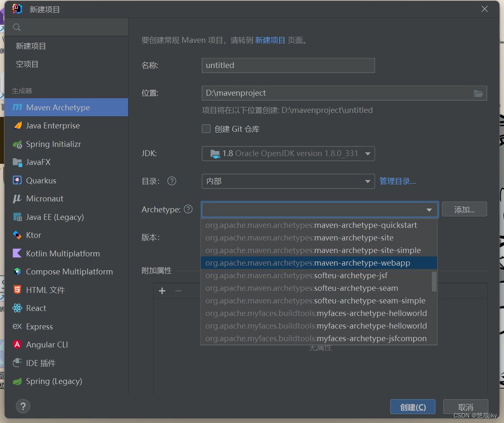Enable the 创建 Git 仓库 checkbox
Image resolution: width=504 pixels, height=423 pixels.
click(206, 129)
